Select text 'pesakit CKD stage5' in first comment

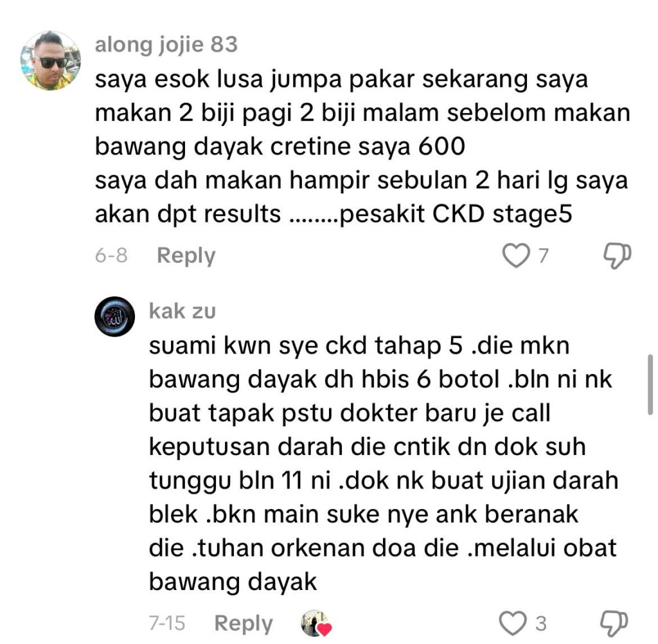click(x=456, y=214)
